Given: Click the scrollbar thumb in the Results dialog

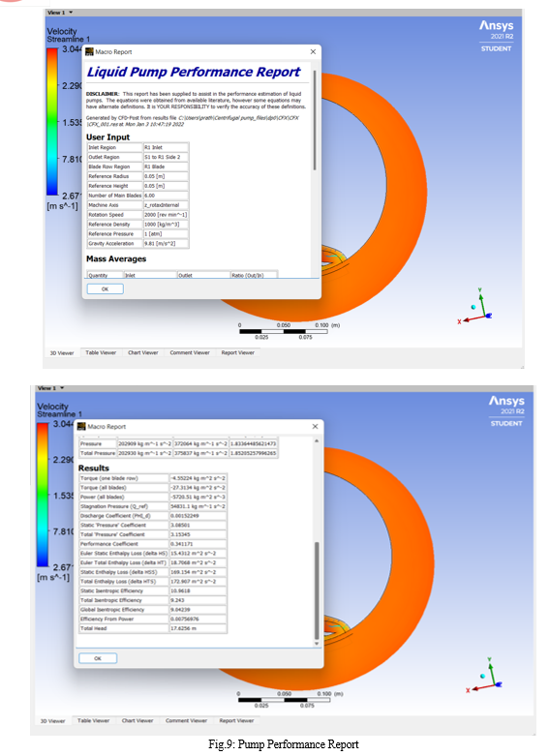Looking at the screenshot, I should pos(317,590).
